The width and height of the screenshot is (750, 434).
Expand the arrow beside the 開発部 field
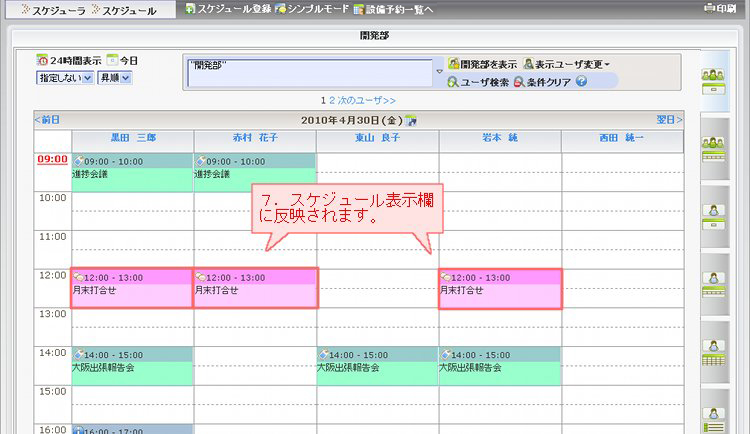440,71
